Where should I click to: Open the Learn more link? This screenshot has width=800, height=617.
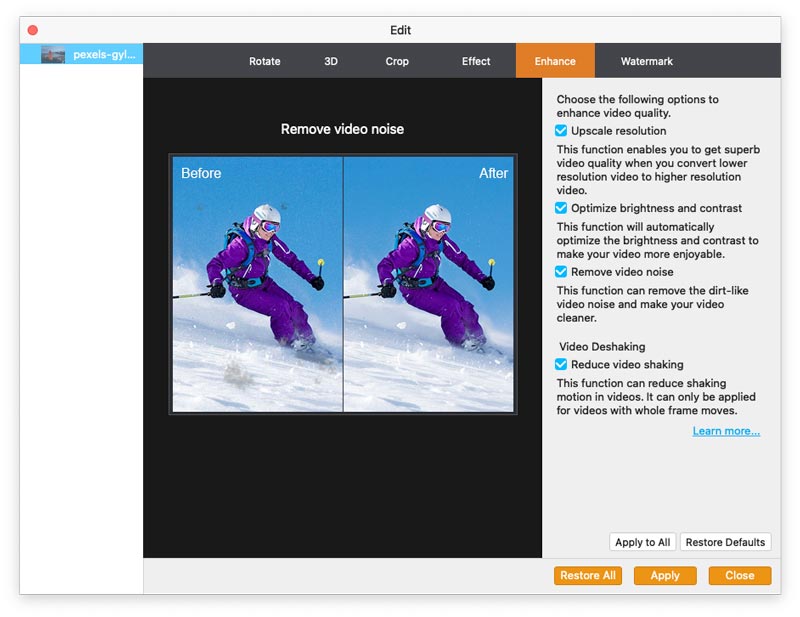point(726,431)
